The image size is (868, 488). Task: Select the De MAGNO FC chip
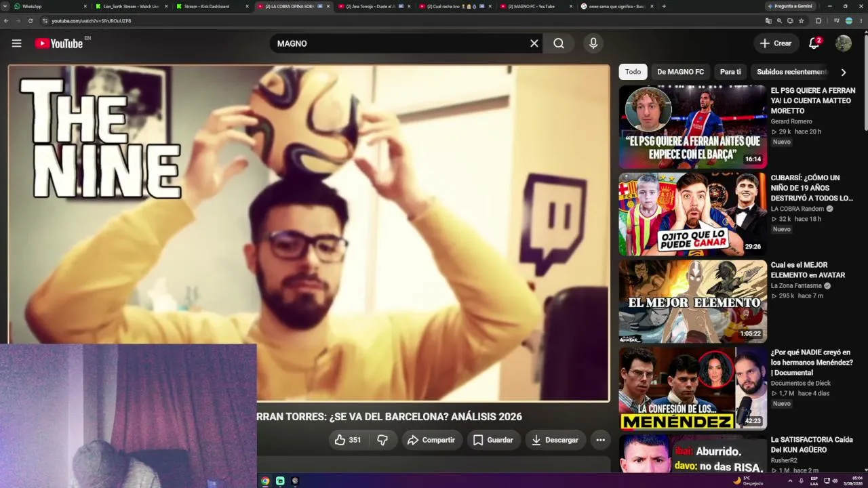[x=680, y=72]
